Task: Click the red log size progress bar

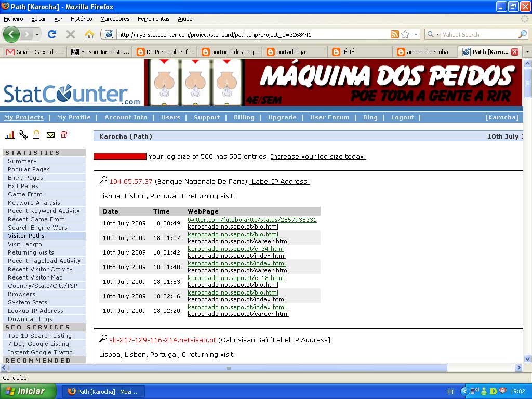Action: (x=120, y=156)
